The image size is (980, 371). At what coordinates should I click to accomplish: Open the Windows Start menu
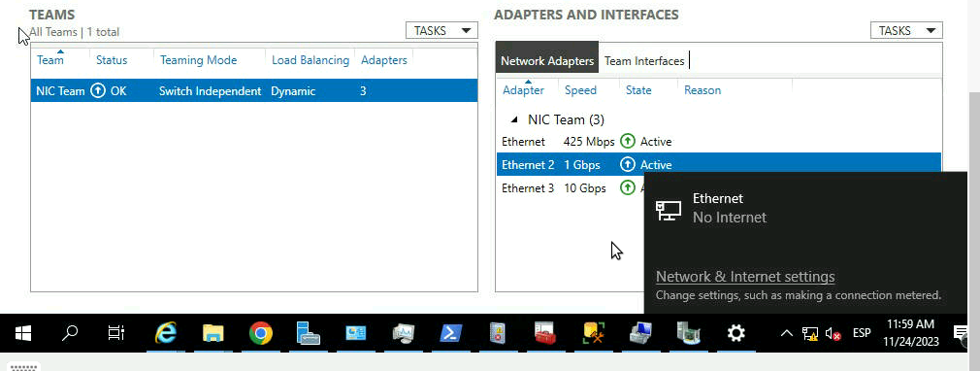pyautogui.click(x=23, y=333)
